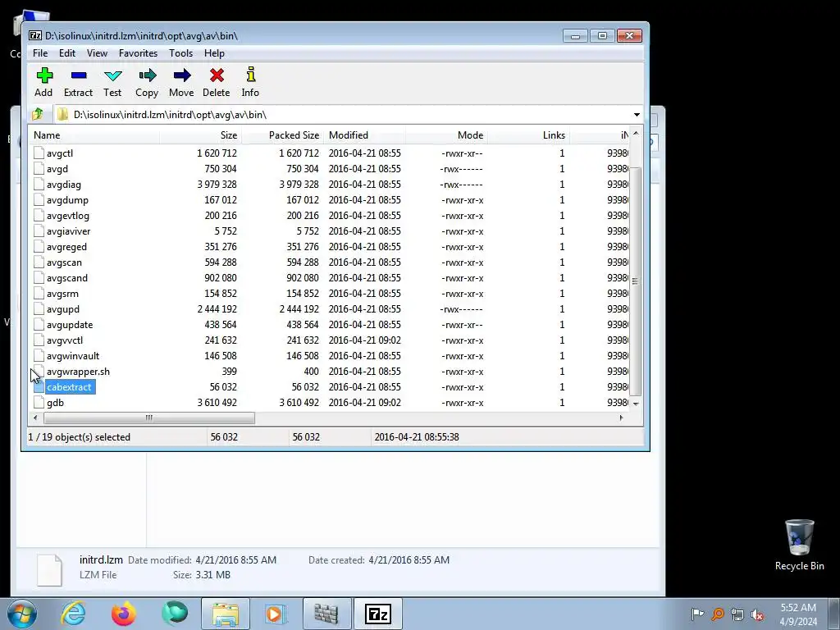Sort by the Links column header
840x630 pixels.
[528, 135]
